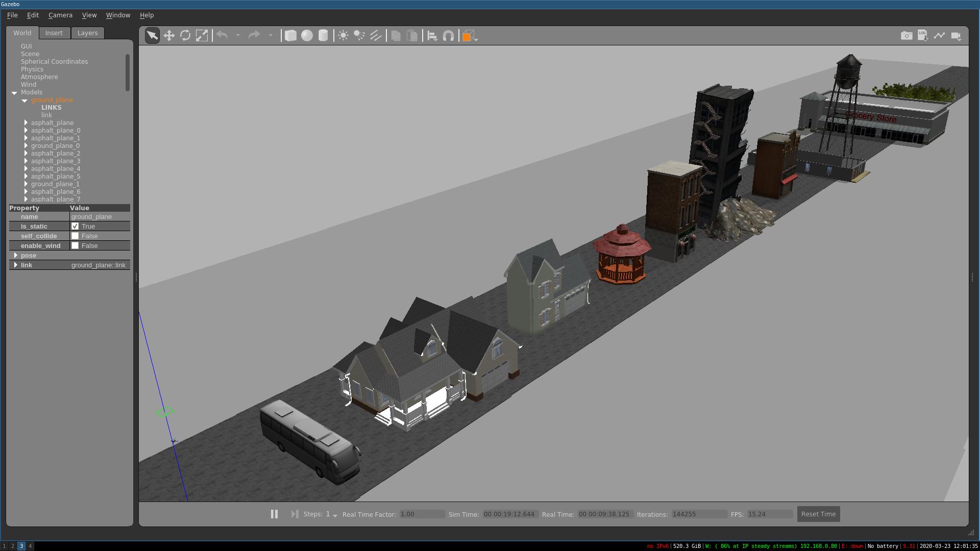This screenshot has height=551, width=980.
Task: Enable the snap magnet tool
Action: click(448, 36)
